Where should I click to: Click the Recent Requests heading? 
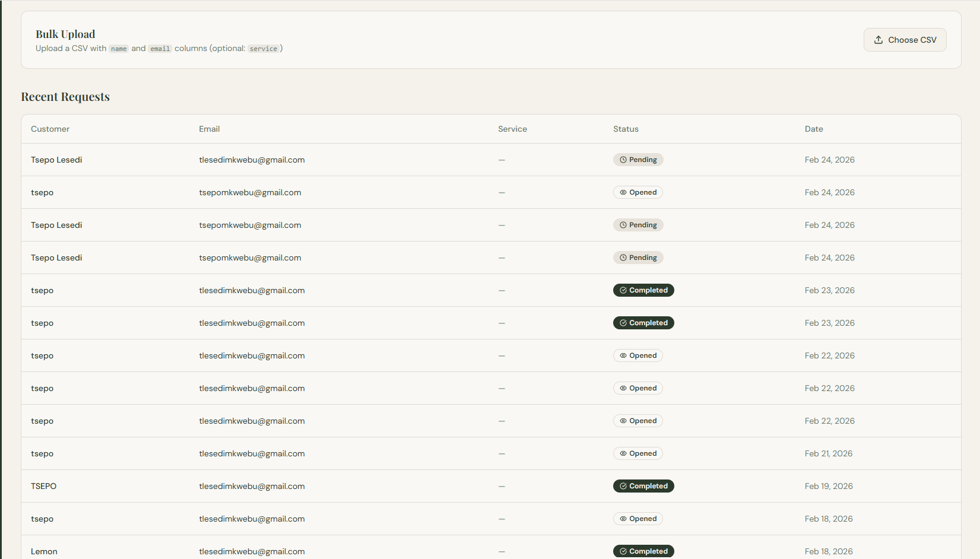coord(65,96)
